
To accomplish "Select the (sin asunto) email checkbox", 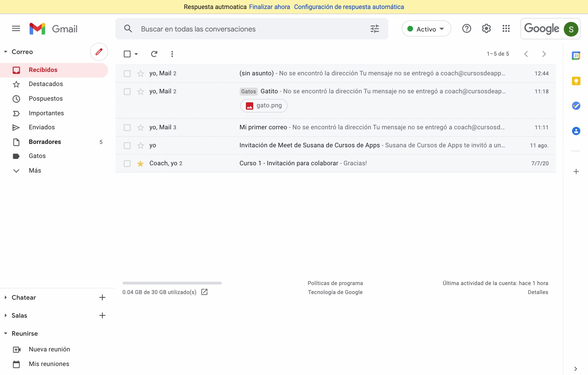I will 127,74.
